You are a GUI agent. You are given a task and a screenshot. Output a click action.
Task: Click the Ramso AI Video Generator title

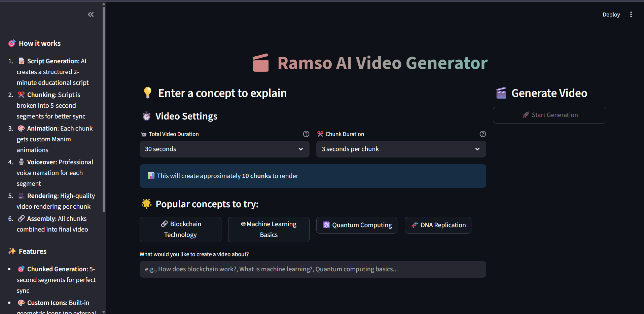pyautogui.click(x=383, y=63)
